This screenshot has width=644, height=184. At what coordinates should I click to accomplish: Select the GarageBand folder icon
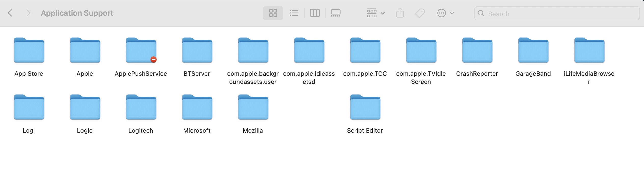(533, 50)
